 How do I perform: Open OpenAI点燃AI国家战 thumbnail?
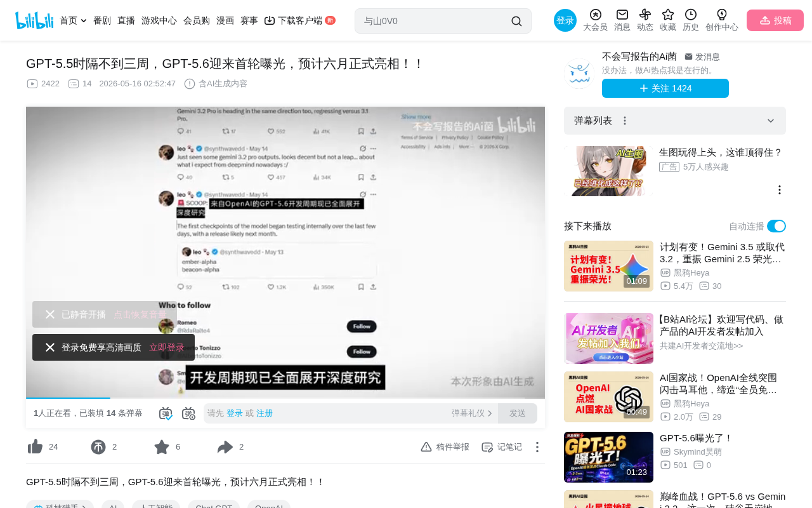[608, 397]
